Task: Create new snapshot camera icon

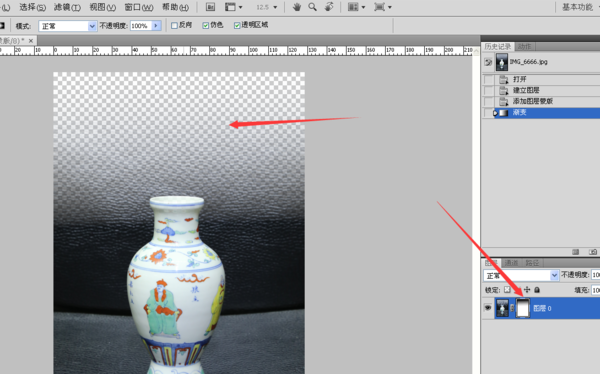Action: (x=593, y=252)
